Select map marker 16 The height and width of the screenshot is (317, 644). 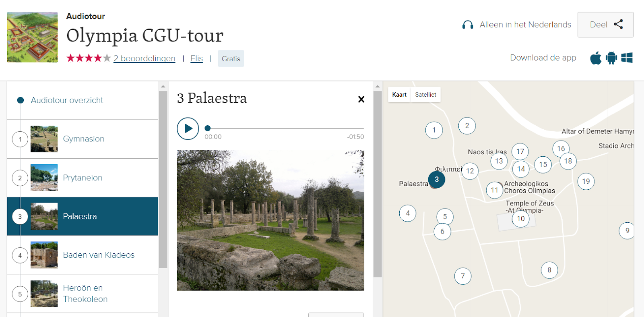(x=561, y=149)
